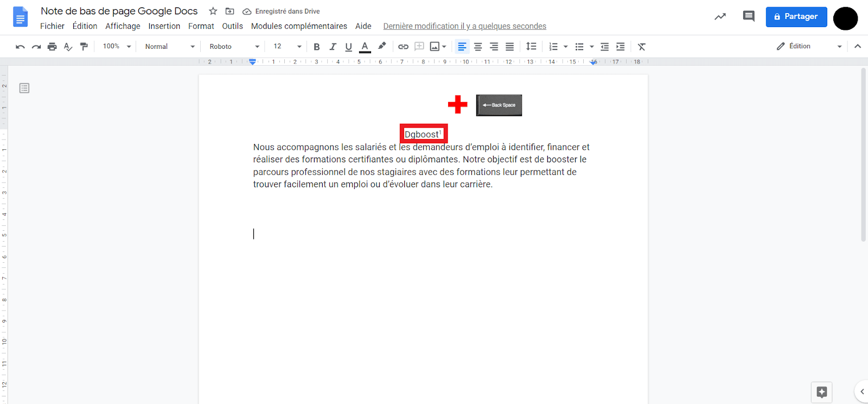Click the right indent ruler marker
The width and height of the screenshot is (868, 404).
pos(594,62)
